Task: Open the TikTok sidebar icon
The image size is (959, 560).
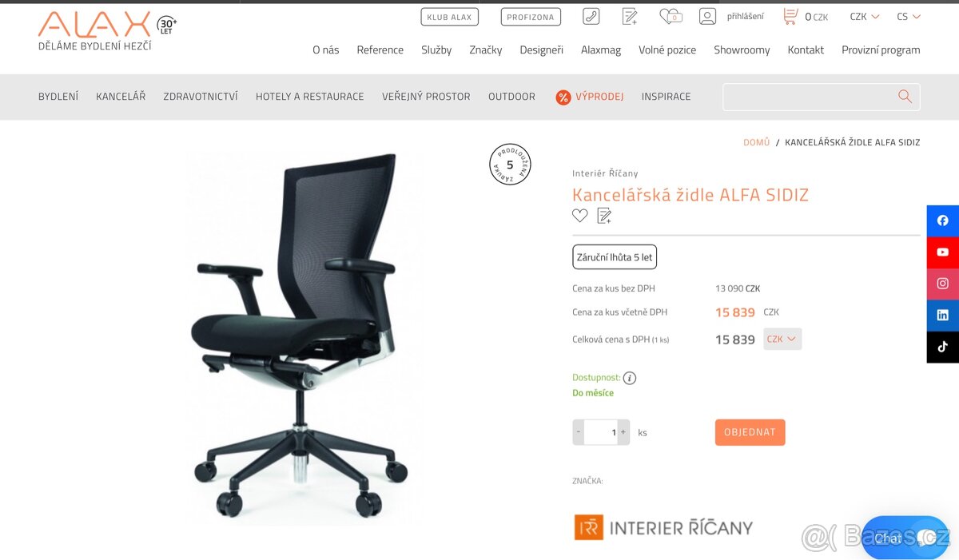Action: pos(943,347)
